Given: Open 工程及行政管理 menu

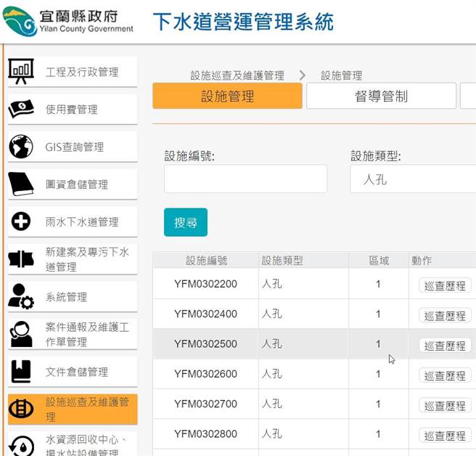Looking at the screenshot, I should coord(73,72).
